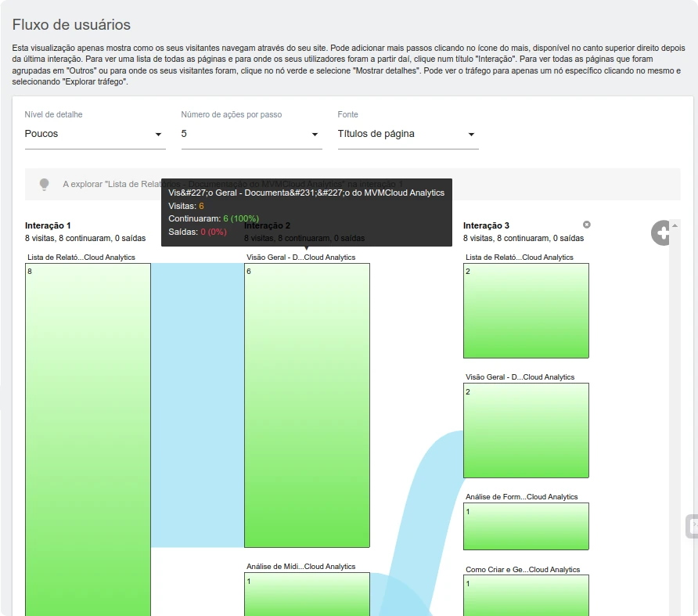Viewport: 698px width, 616px height.
Task: Open the Fonte dropdown showing Títulos de página
Action: tap(408, 134)
